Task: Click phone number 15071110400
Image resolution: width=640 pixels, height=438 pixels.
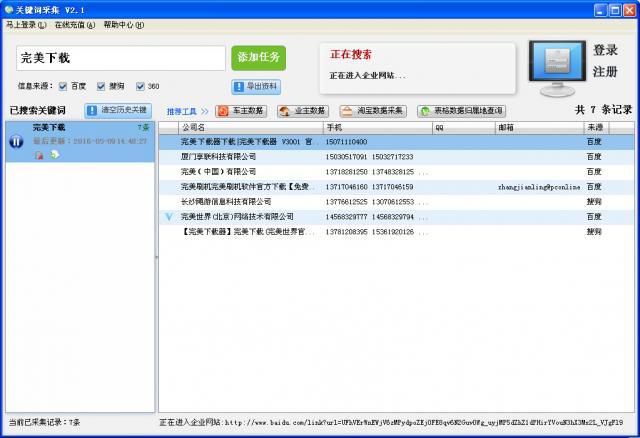Action: (346, 142)
